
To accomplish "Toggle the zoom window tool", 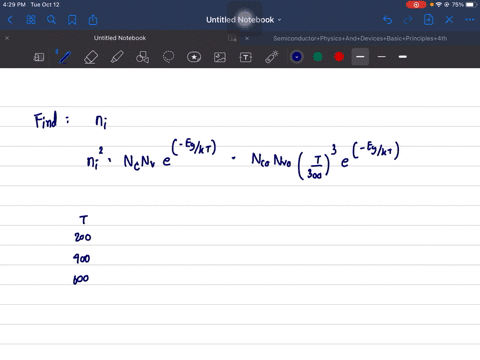I will click(39, 57).
